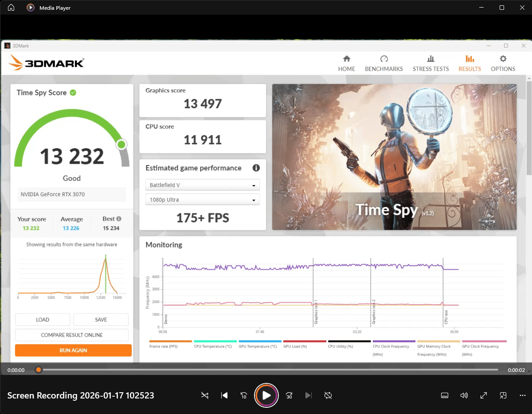The width and height of the screenshot is (532, 414).
Task: Toggle GPU Temperature legend series
Action: click(260, 344)
